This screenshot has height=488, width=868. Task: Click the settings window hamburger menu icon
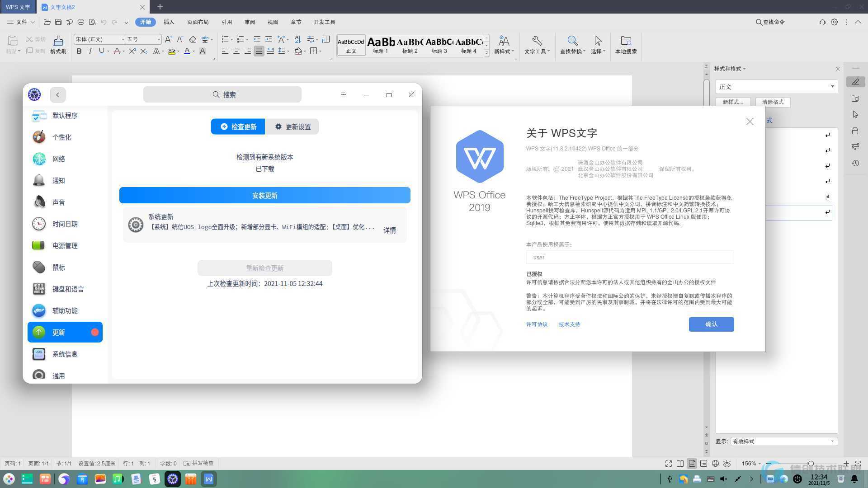click(344, 95)
